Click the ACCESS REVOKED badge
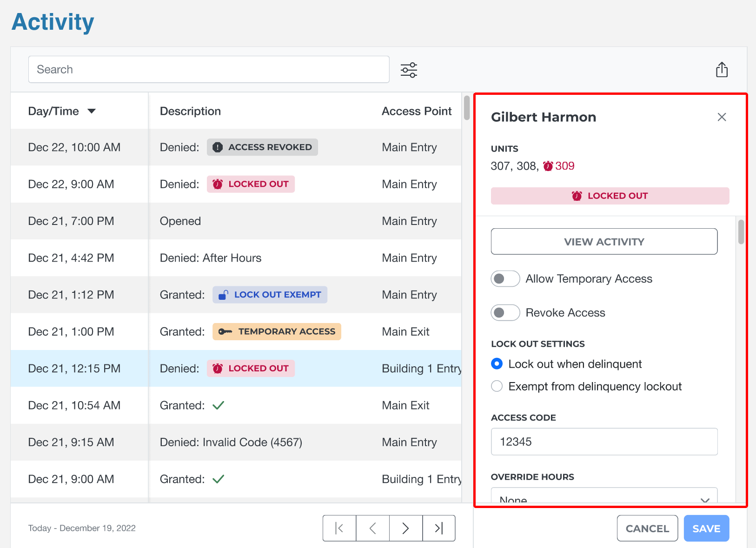The height and width of the screenshot is (548, 756). click(262, 147)
